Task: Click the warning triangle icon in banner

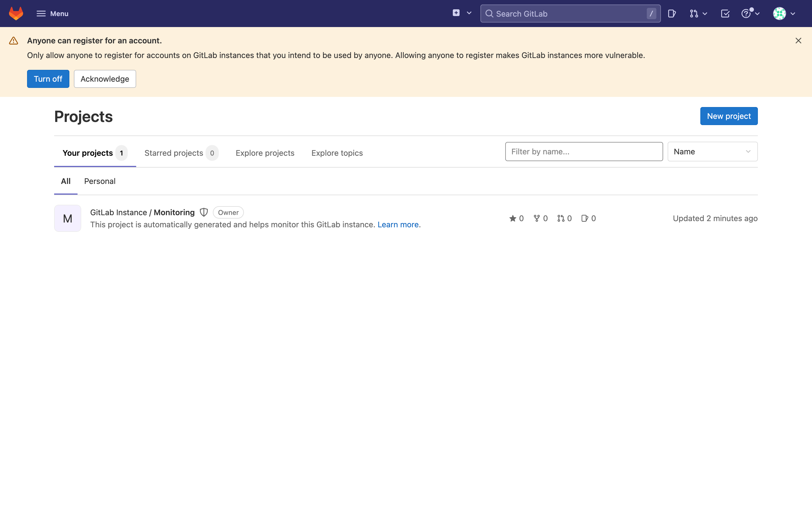Action: pyautogui.click(x=14, y=41)
